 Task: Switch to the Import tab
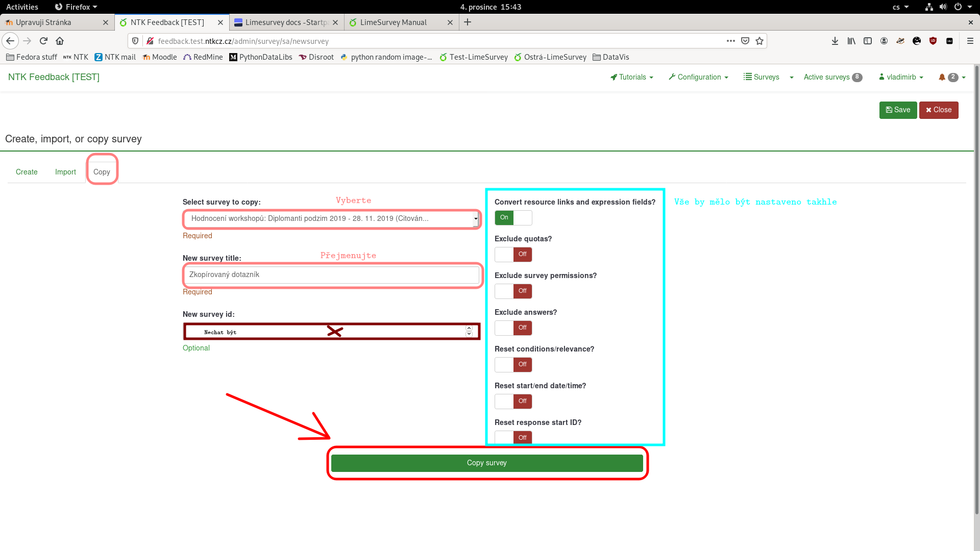coord(65,172)
